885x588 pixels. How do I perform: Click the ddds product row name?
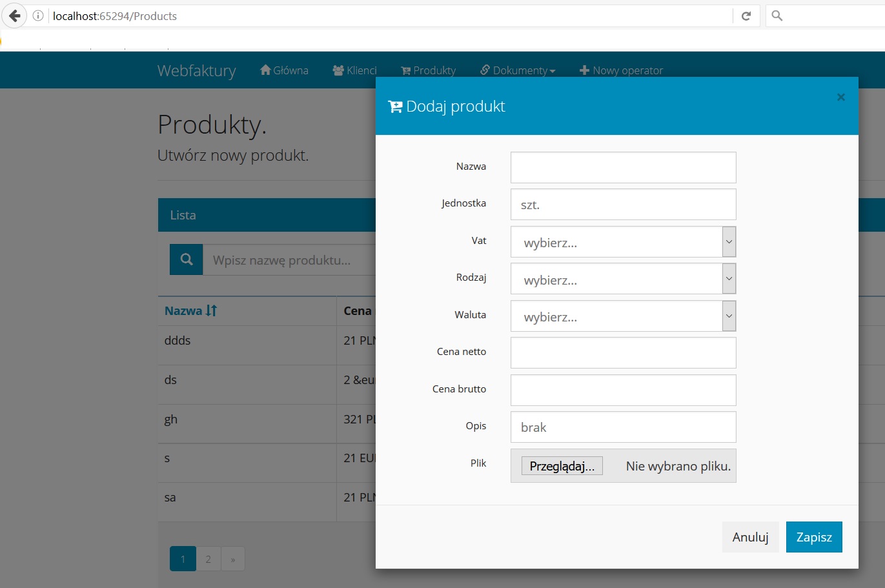(x=178, y=340)
